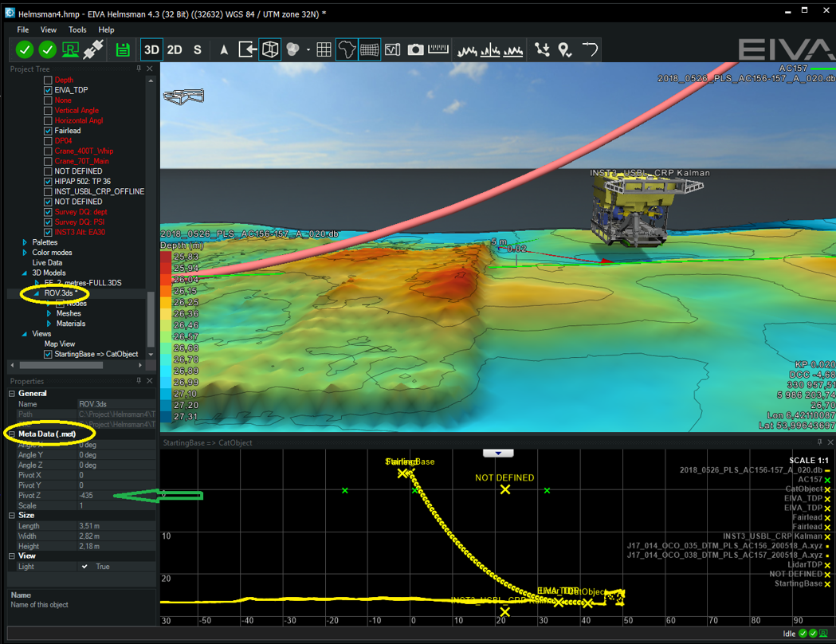The height and width of the screenshot is (644, 836).
Task: Open the Tools menu
Action: coord(77,29)
